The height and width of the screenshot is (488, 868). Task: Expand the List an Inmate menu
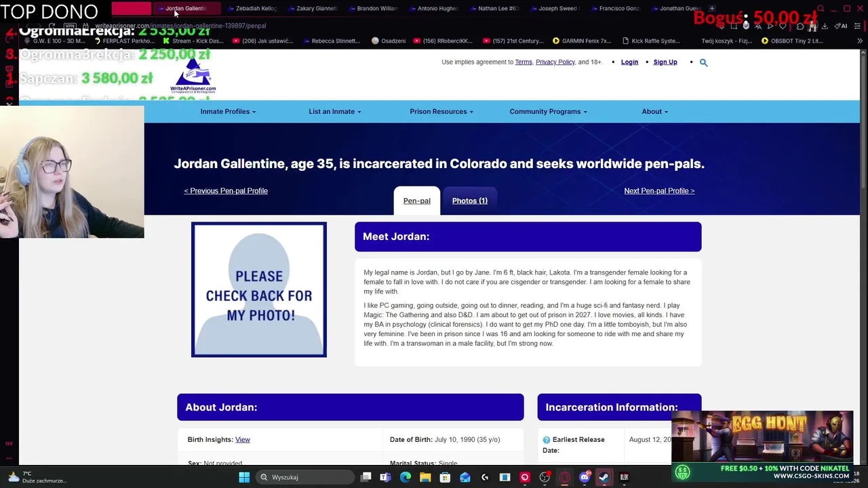[335, 112]
